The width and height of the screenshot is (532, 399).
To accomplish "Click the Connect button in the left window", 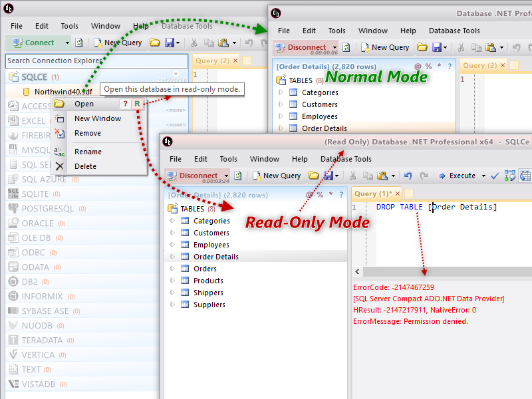I will tap(35, 43).
